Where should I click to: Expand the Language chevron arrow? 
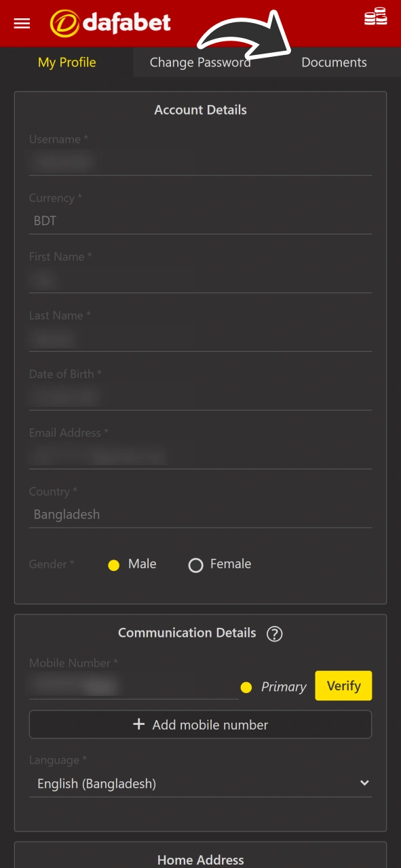[x=364, y=783]
